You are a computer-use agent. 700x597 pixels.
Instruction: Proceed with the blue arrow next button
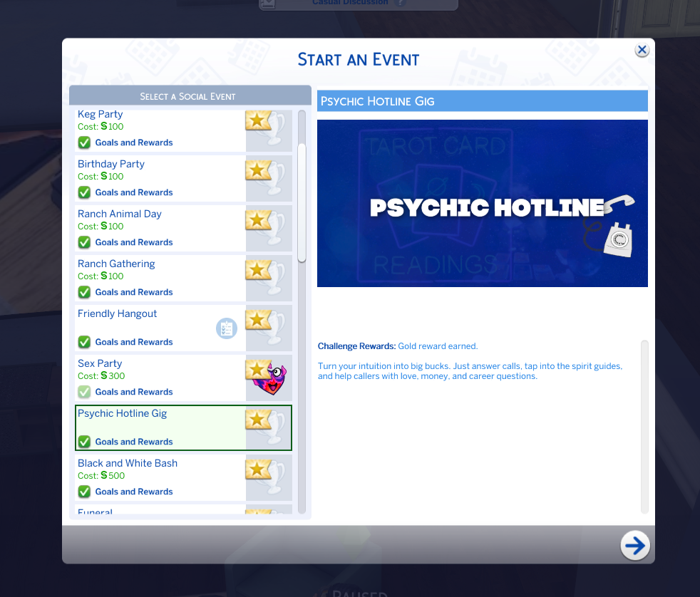(635, 545)
